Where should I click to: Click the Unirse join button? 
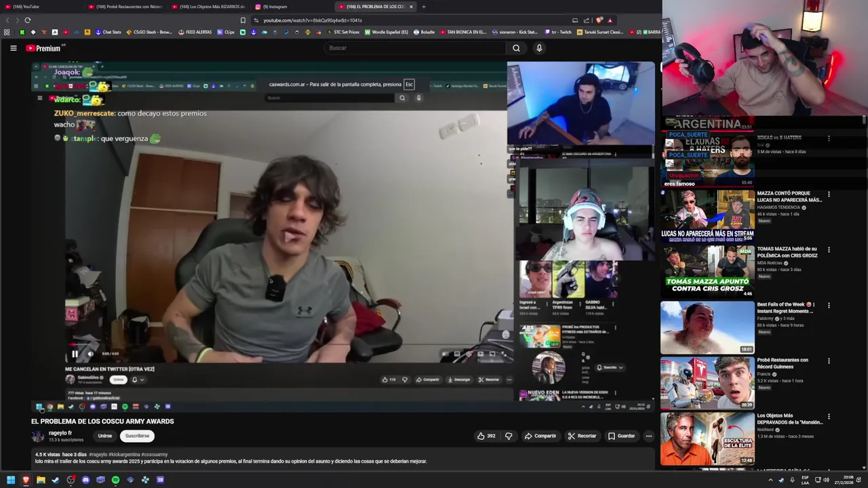104,436
